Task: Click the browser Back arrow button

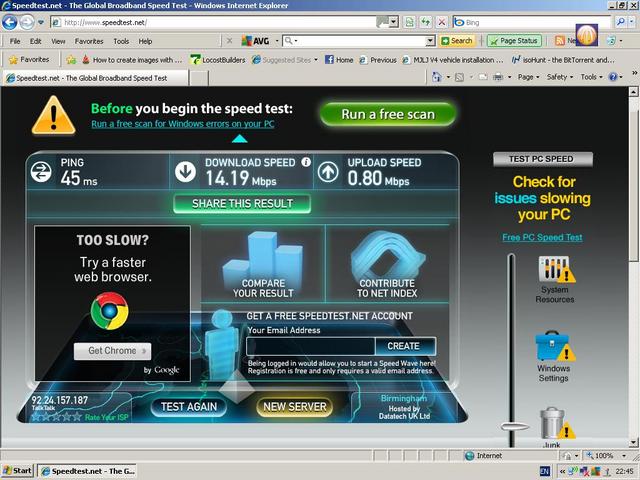Action: [x=11, y=22]
